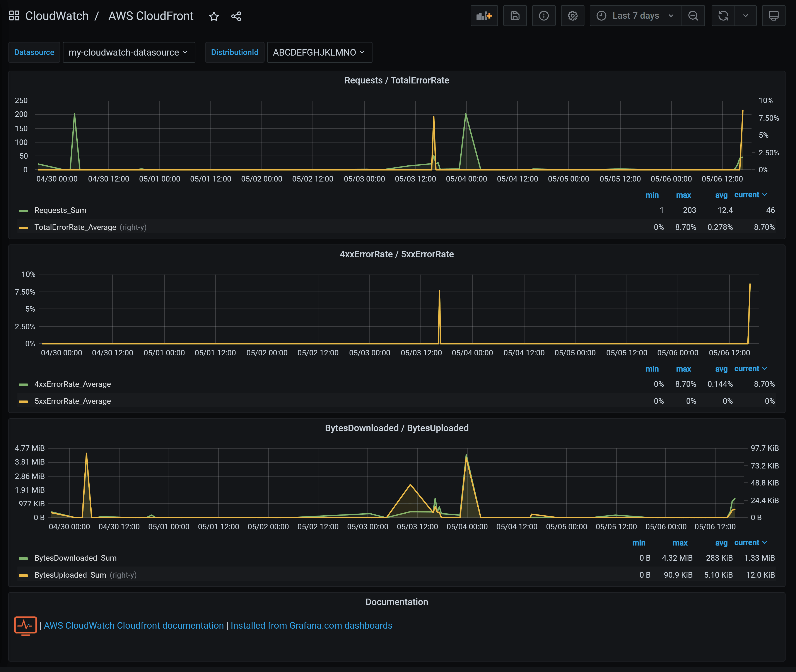This screenshot has height=672, width=796.
Task: Star the AWS CloudFront dashboard
Action: 214,16
